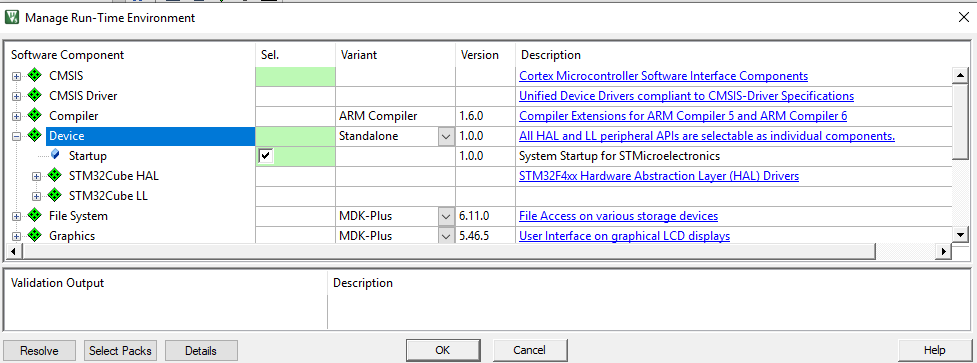Select the STM32Cube LL tree item
Image resolution: width=977 pixels, height=363 pixels.
click(x=108, y=196)
